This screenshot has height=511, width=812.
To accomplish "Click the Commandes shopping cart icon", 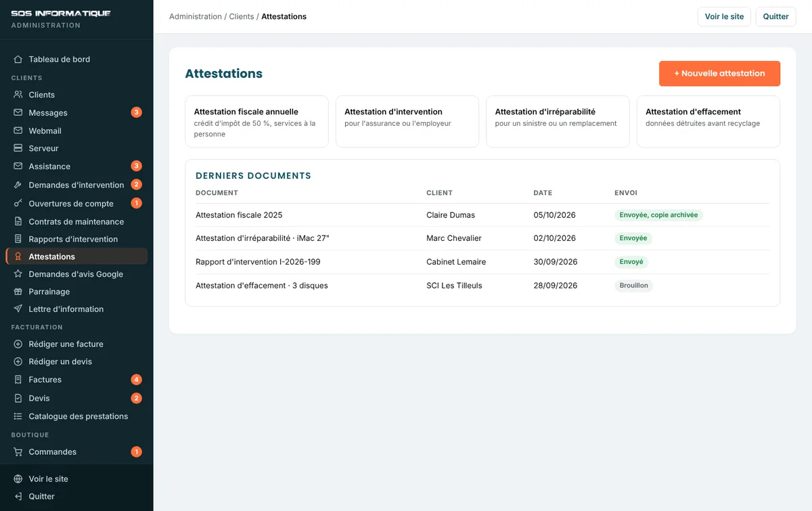I will click(x=18, y=451).
